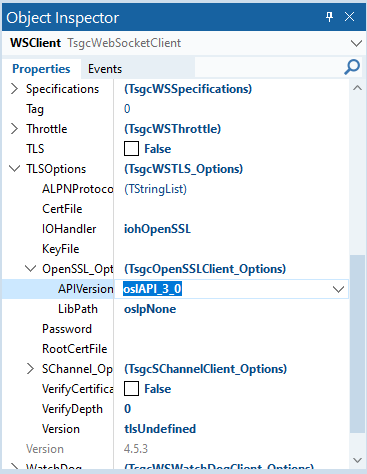Click the scroll up arrow
This screenshot has width=367, height=474.
tap(357, 88)
